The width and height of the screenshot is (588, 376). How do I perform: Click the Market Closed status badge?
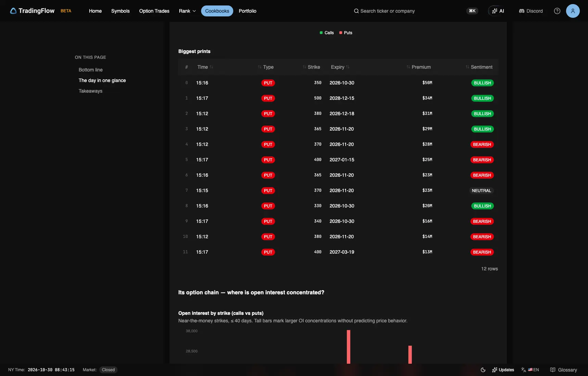click(108, 370)
